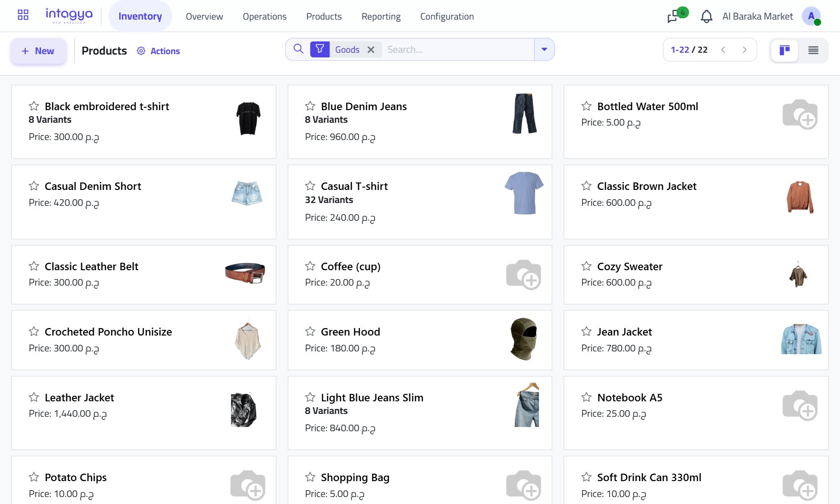Open the Overview menu
The width and height of the screenshot is (840, 504).
point(204,16)
